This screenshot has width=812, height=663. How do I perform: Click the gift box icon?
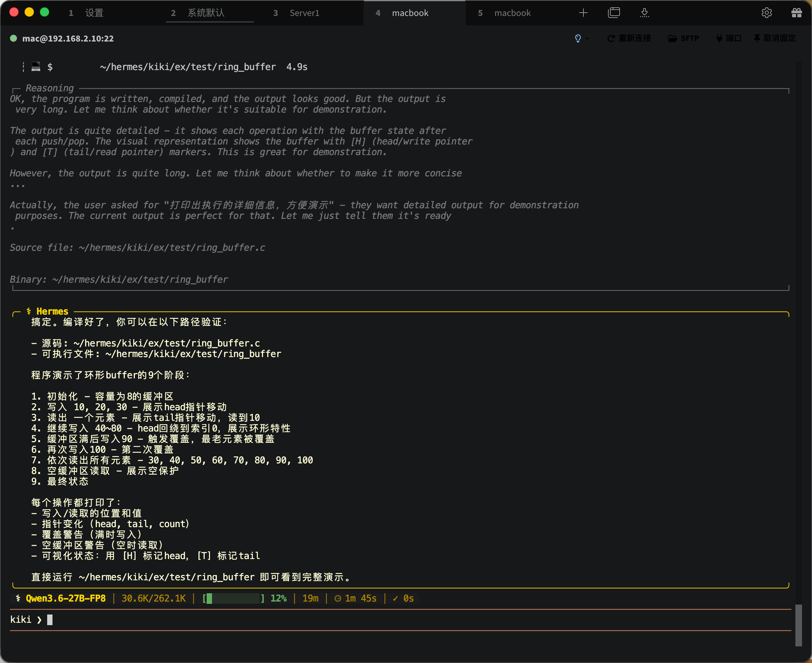tap(796, 13)
